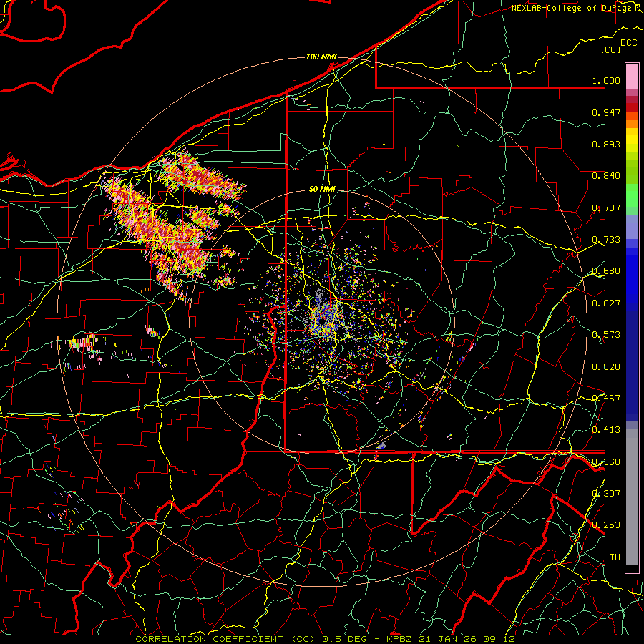The width and height of the screenshot is (644, 644).
Task: Select the 0.307 scale value
Action: [x=606, y=493]
